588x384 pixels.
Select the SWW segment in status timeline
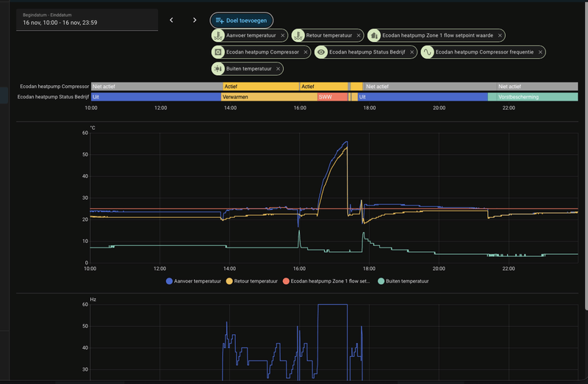coord(333,97)
